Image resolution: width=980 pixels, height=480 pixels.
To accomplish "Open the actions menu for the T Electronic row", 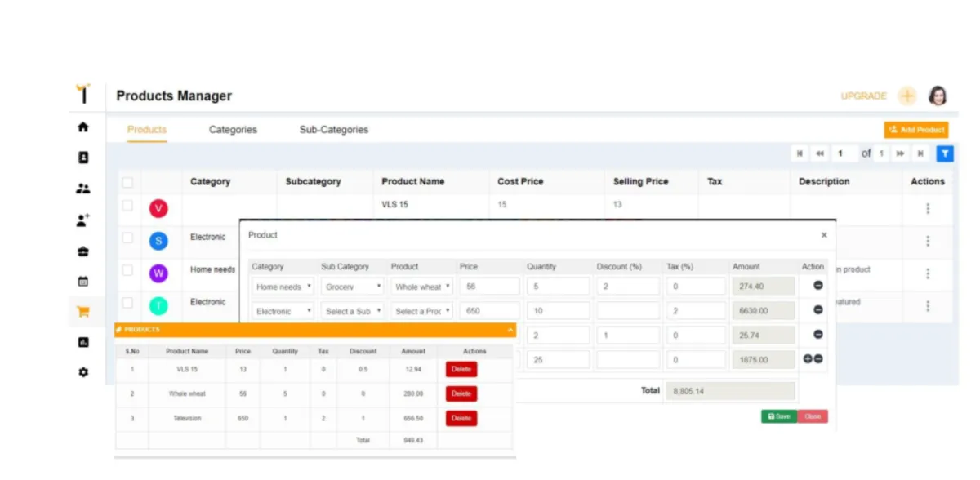I will [928, 306].
